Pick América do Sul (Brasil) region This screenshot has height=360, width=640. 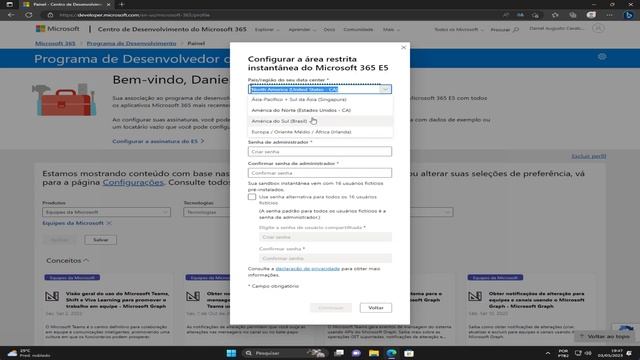click(320, 121)
